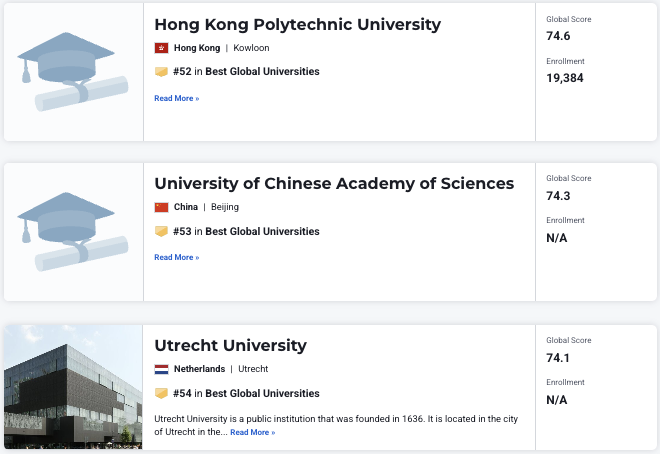This screenshot has height=454, width=660.
Task: Click Read More in Utrecht University description
Action: (253, 432)
